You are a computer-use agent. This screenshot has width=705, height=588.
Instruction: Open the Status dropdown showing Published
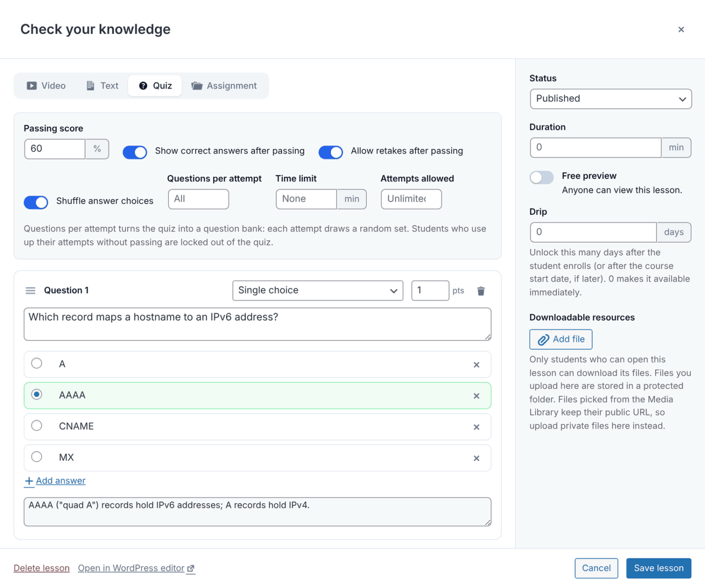point(611,99)
